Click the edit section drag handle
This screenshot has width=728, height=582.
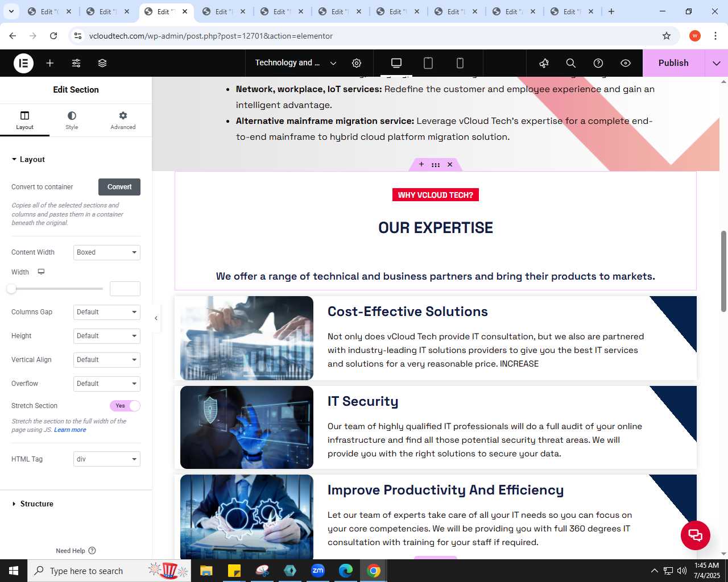[436, 164]
